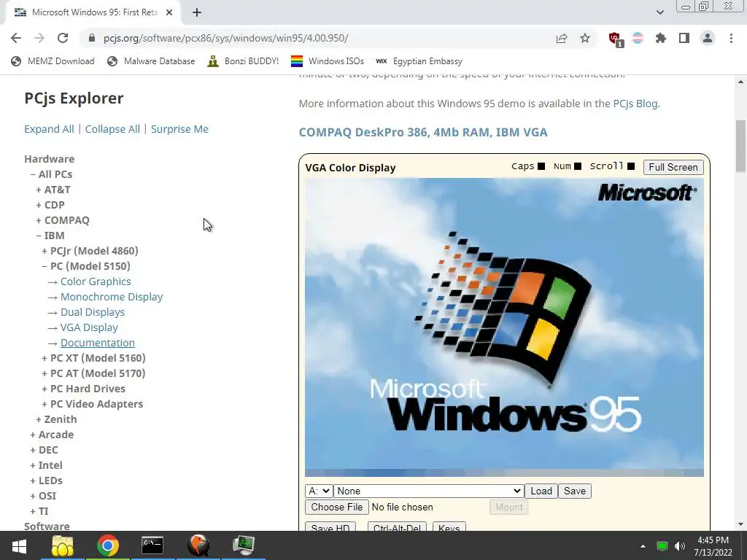Expand PC XT (Model 5160)
This screenshot has height=560, width=747.
tap(94, 358)
